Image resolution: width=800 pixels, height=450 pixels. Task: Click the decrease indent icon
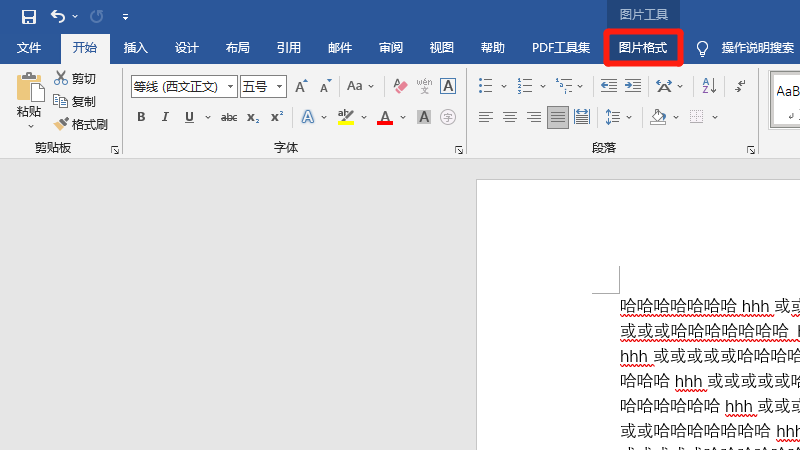608,87
